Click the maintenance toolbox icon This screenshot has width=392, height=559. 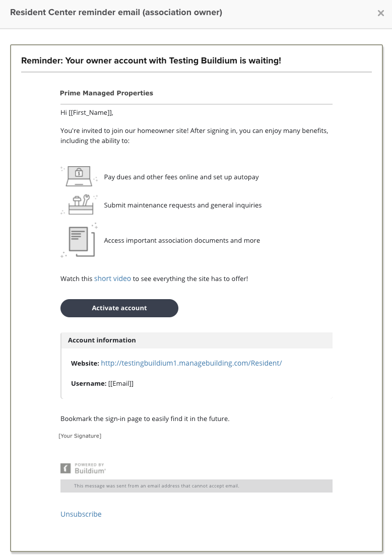pos(80,204)
